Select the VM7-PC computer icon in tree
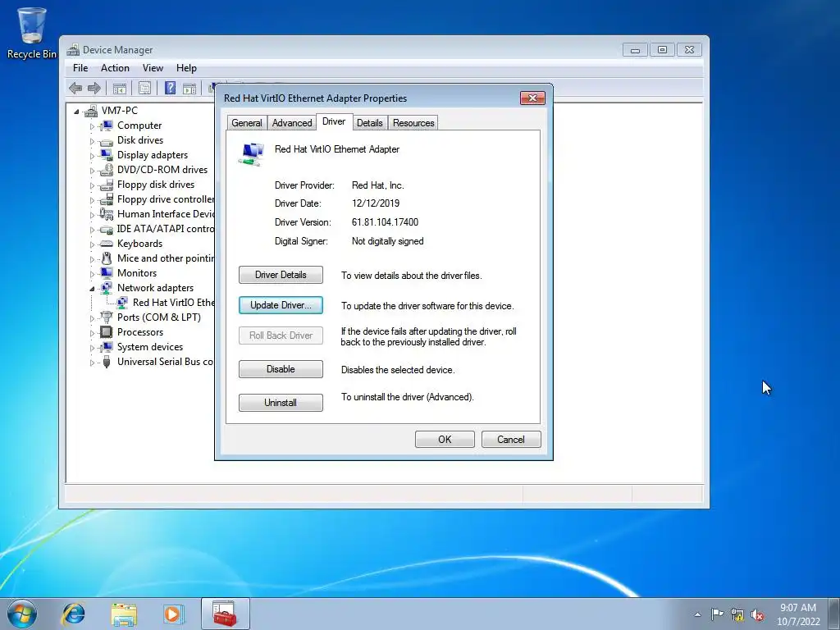 click(x=90, y=111)
